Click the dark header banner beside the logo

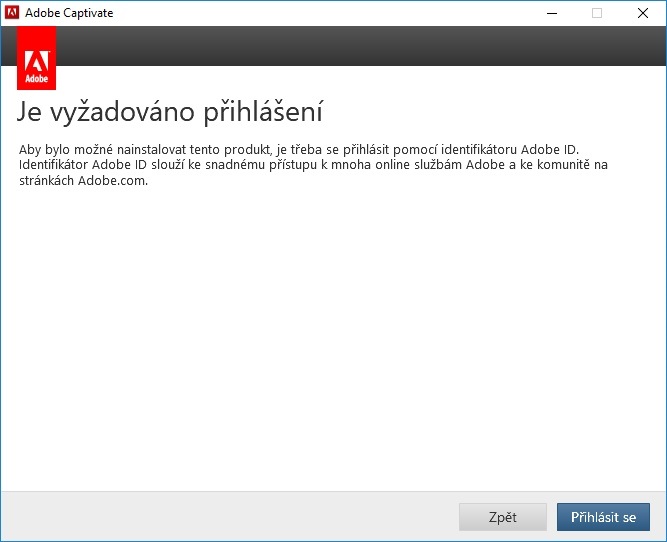(x=350, y=46)
